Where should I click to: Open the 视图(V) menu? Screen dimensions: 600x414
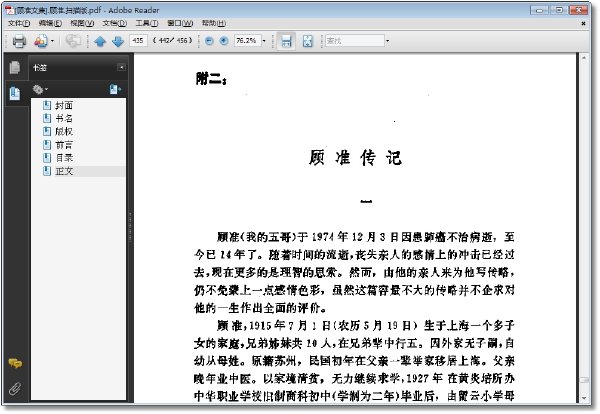(x=82, y=23)
